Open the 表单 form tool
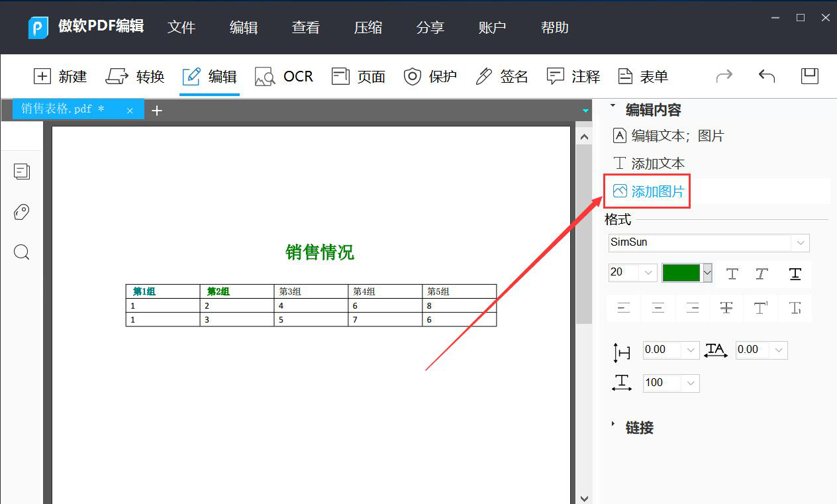 click(x=643, y=77)
